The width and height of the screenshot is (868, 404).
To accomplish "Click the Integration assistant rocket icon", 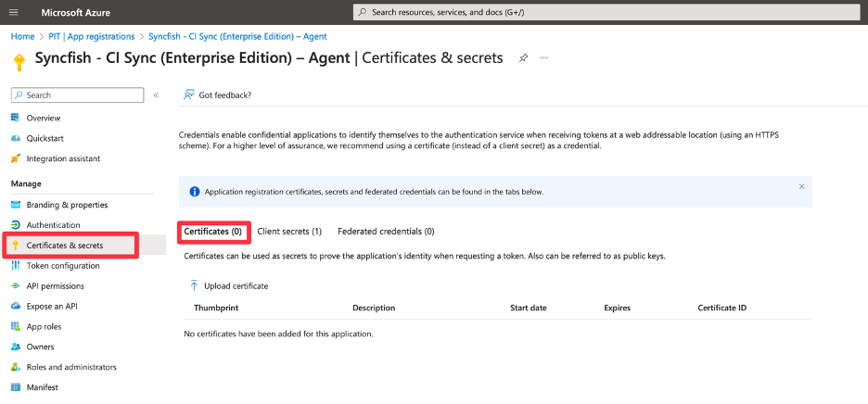I will 16,158.
